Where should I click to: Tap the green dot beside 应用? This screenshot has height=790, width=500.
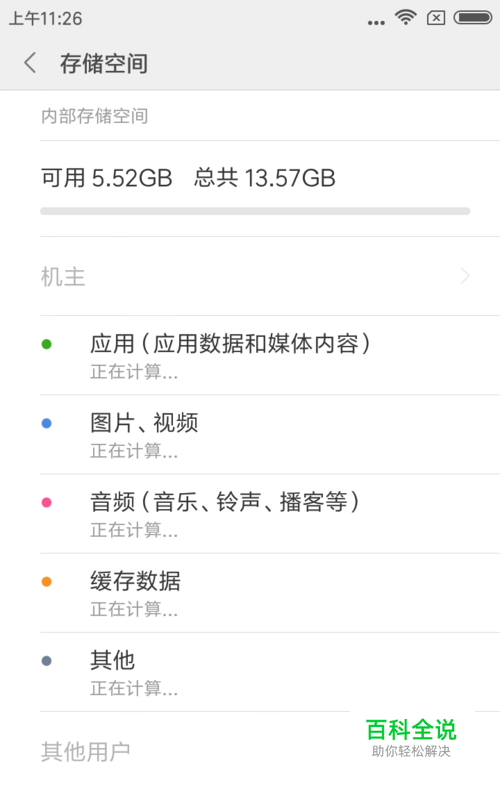46,344
